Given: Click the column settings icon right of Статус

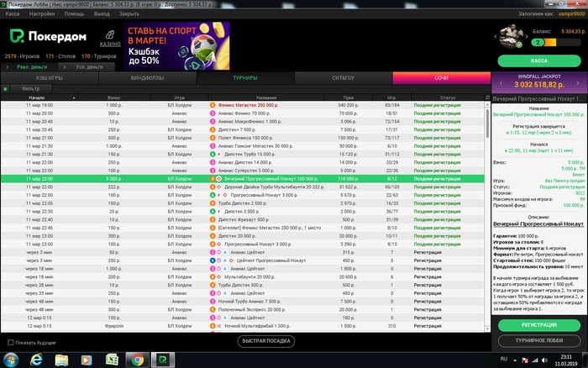Looking at the screenshot, I should tap(487, 97).
